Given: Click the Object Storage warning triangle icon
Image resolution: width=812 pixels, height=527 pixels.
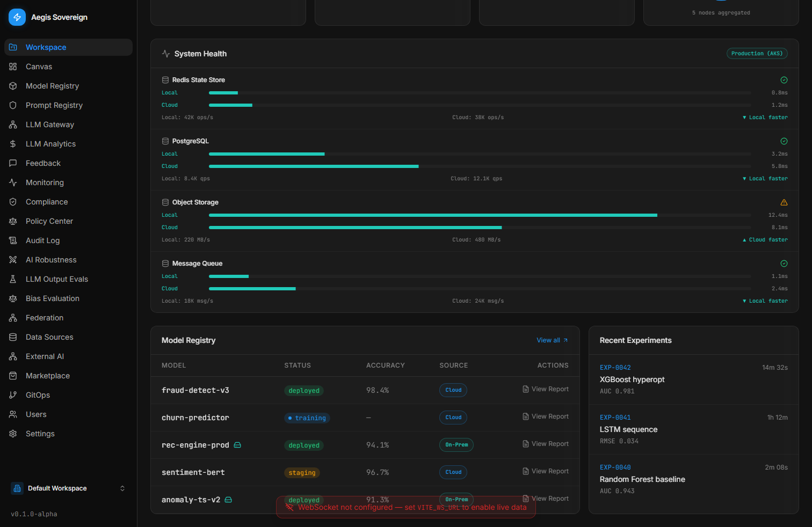Looking at the screenshot, I should [x=784, y=202].
